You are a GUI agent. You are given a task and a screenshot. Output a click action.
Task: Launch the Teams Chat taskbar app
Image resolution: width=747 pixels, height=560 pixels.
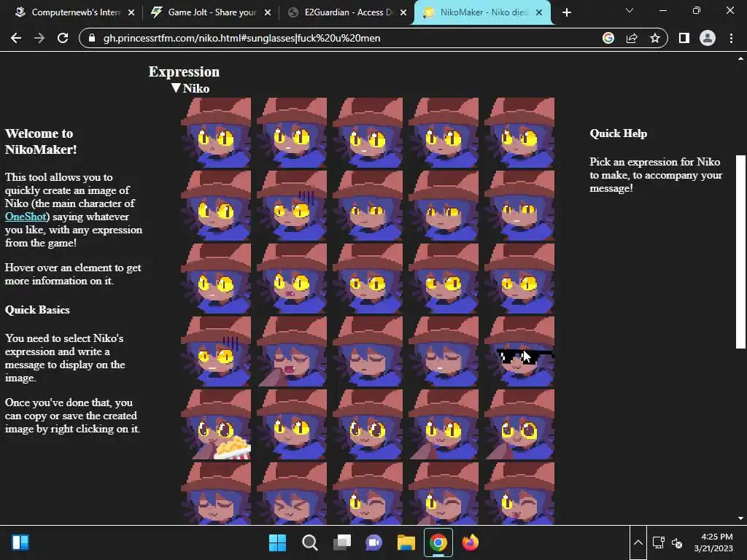[x=374, y=542]
